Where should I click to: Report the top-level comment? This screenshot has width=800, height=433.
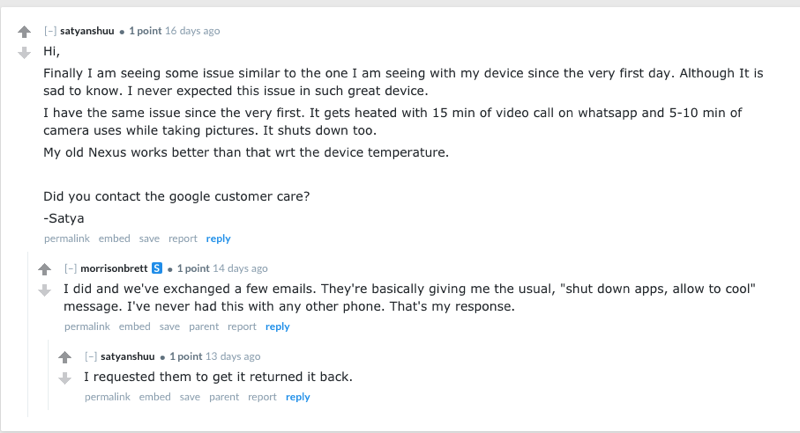coord(183,239)
